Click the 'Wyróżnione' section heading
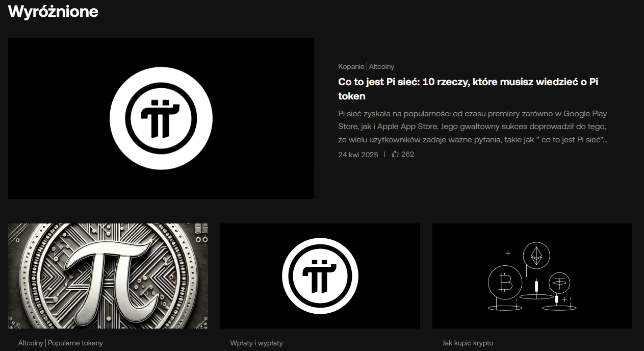The width and height of the screenshot is (644, 351). coord(53,11)
